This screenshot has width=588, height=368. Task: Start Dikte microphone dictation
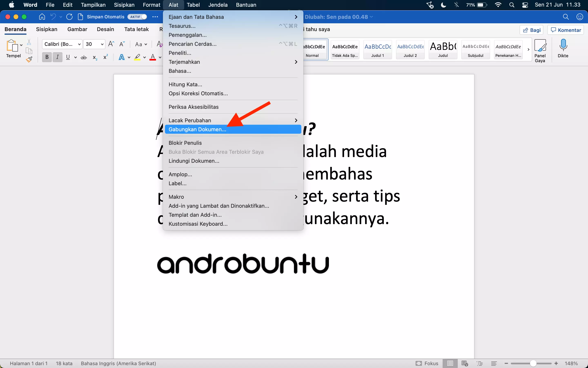(563, 48)
